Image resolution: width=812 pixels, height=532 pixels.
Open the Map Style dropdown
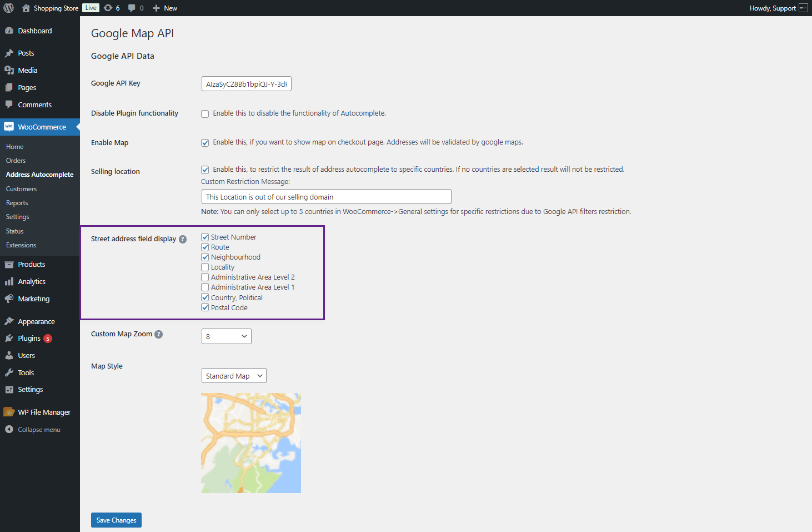[x=233, y=375]
